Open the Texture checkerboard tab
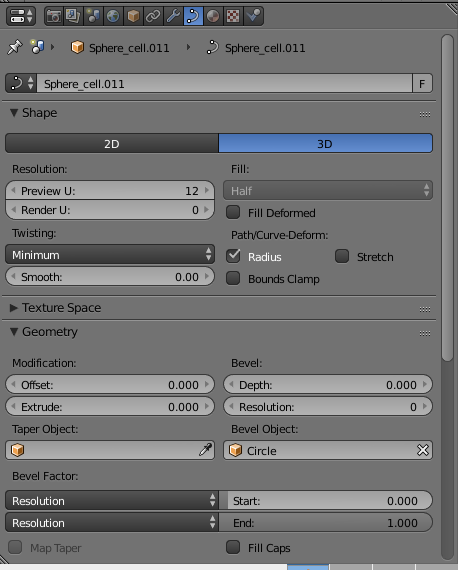 point(233,16)
